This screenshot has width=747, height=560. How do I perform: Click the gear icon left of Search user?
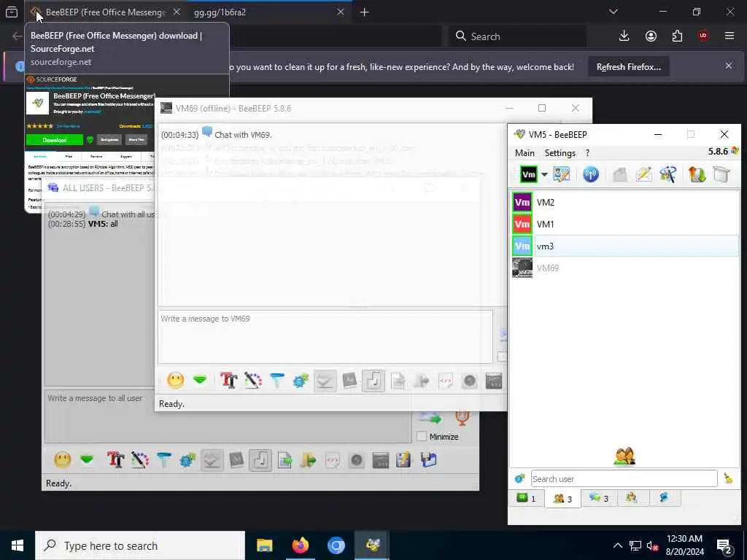[x=519, y=478]
